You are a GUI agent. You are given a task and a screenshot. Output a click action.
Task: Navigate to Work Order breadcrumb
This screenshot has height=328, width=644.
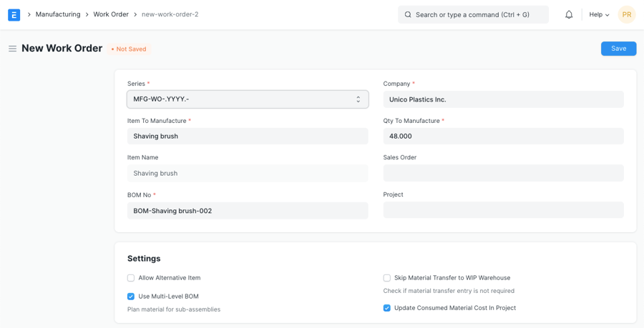point(111,14)
